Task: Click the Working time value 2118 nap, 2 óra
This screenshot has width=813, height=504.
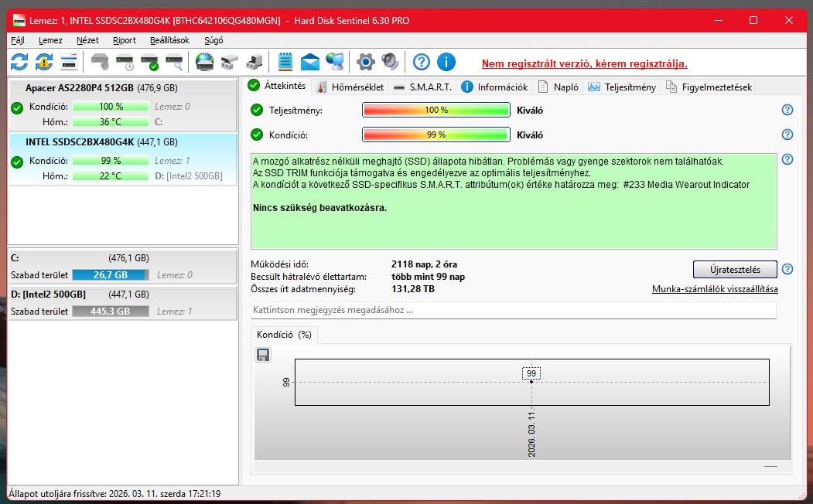Action: pos(424,264)
